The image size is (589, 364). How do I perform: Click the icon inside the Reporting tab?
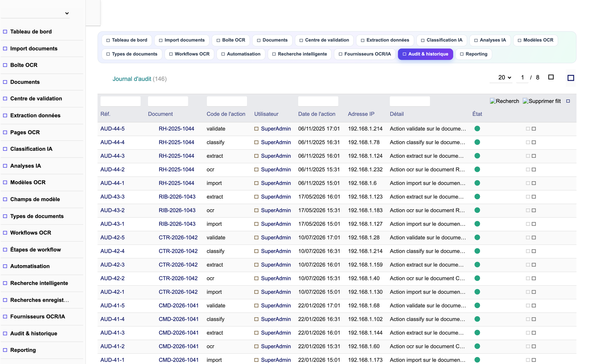coord(462,54)
